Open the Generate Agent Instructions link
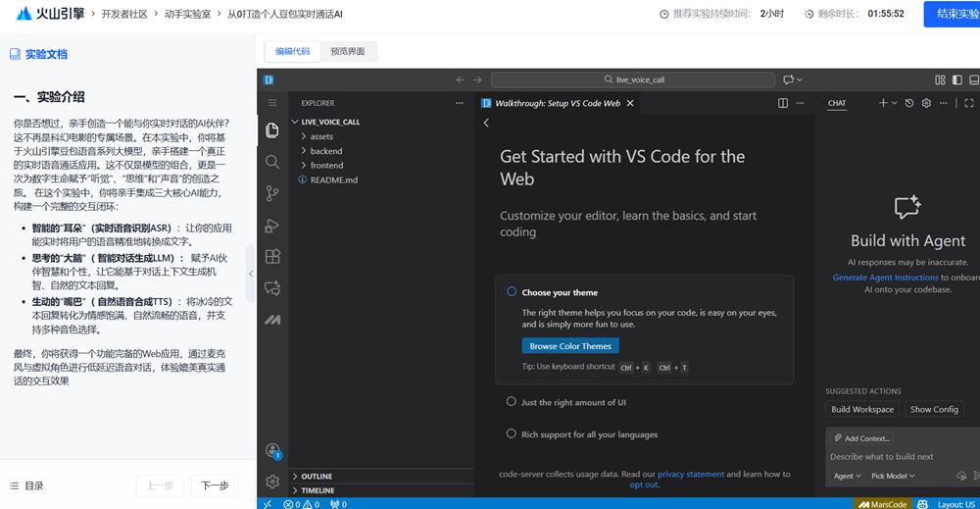Viewport: 980px width, 509px height. click(x=885, y=278)
